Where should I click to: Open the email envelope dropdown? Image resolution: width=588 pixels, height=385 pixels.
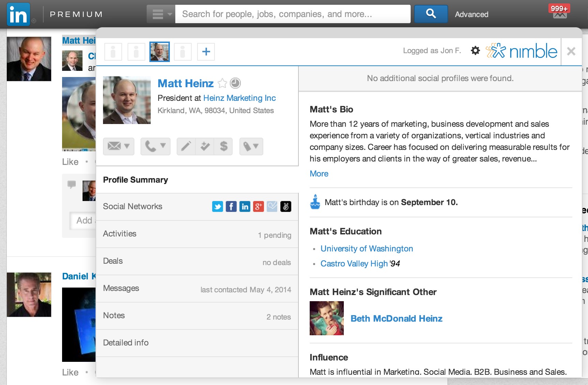tap(119, 147)
